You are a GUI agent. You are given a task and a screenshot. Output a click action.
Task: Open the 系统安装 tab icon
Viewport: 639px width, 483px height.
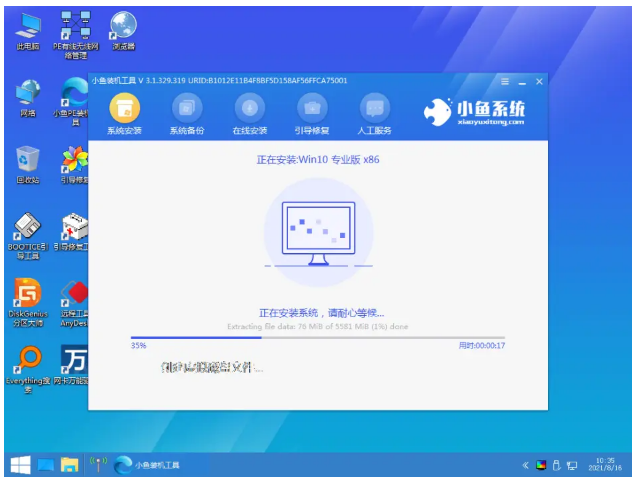coord(124,108)
